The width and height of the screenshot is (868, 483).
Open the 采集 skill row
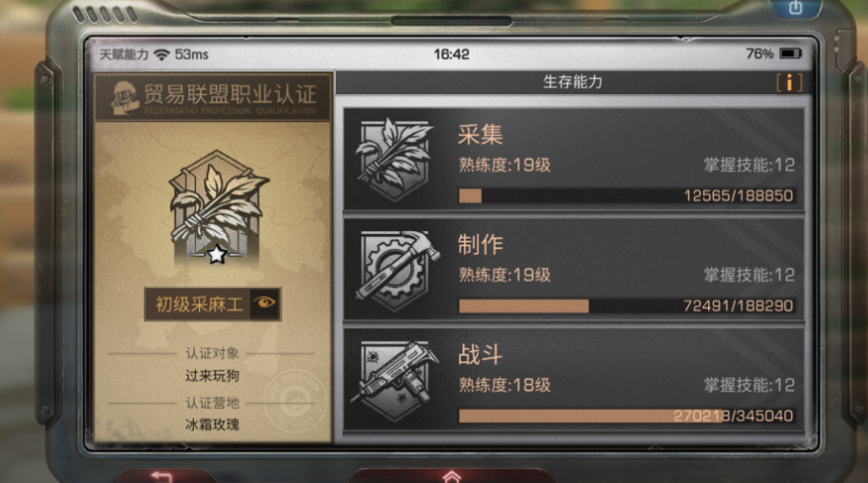pos(574,159)
